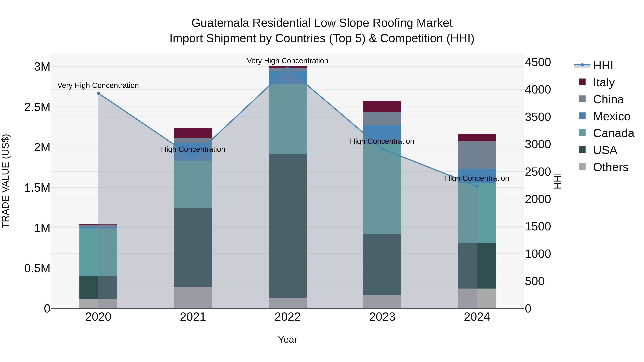This screenshot has width=644, height=362.
Task: Click the 'Year' x-axis title
Action: click(287, 339)
